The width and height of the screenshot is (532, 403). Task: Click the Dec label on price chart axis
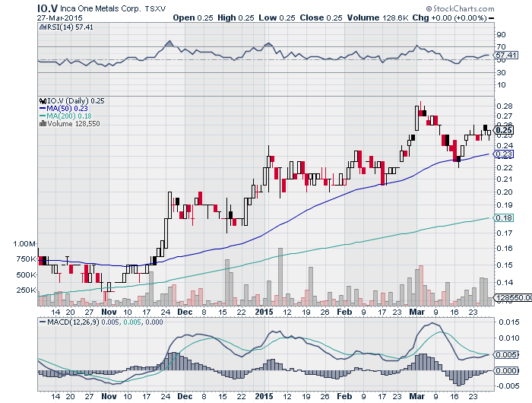click(185, 312)
